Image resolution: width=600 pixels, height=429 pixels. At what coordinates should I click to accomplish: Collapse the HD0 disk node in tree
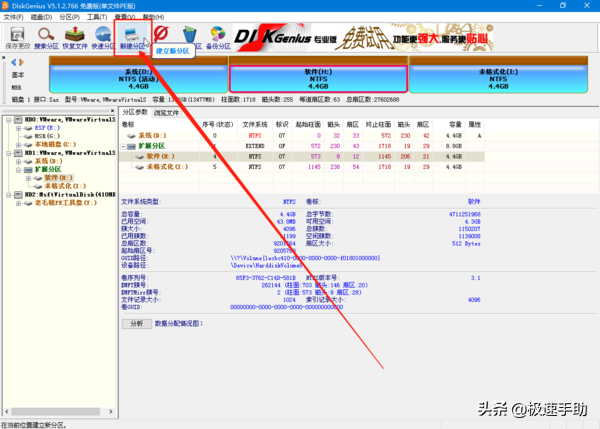coord(8,120)
